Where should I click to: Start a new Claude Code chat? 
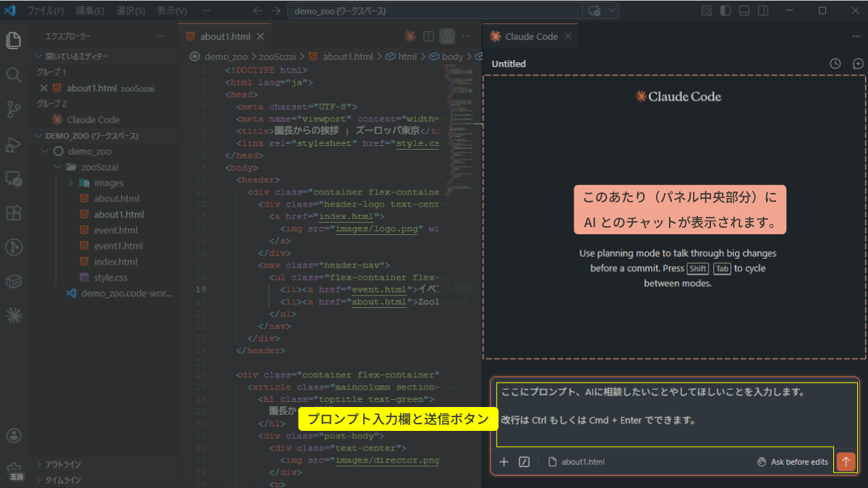click(858, 64)
